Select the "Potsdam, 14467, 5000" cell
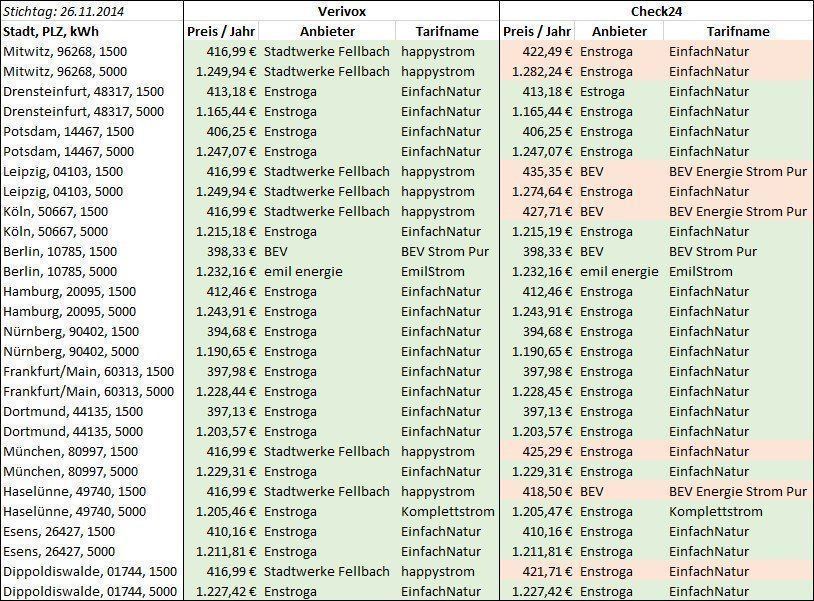814x601 pixels. [69, 152]
